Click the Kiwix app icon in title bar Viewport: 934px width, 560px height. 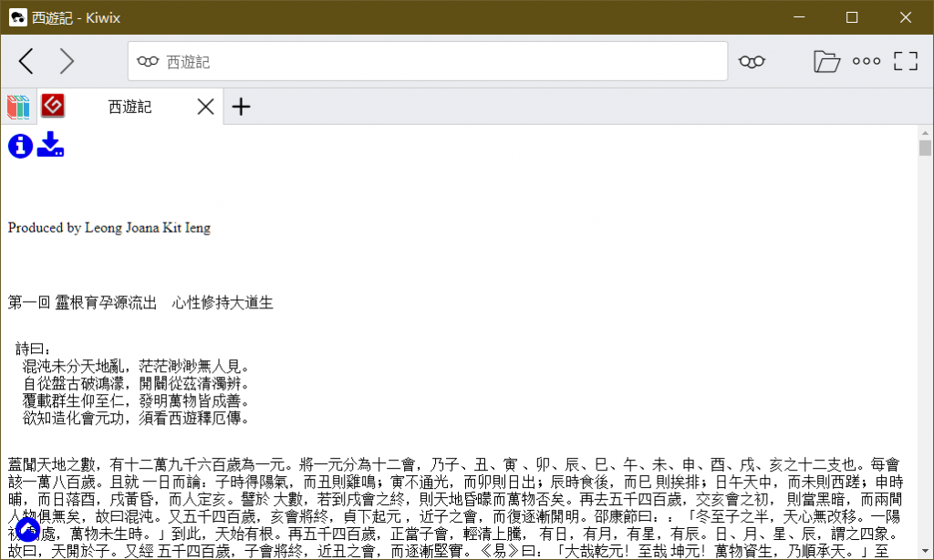18,17
